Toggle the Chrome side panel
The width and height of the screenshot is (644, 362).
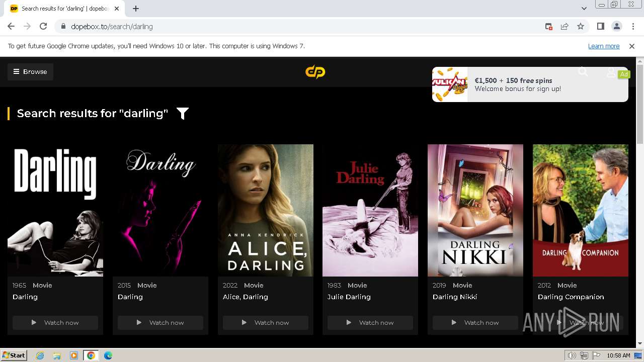coord(600,26)
